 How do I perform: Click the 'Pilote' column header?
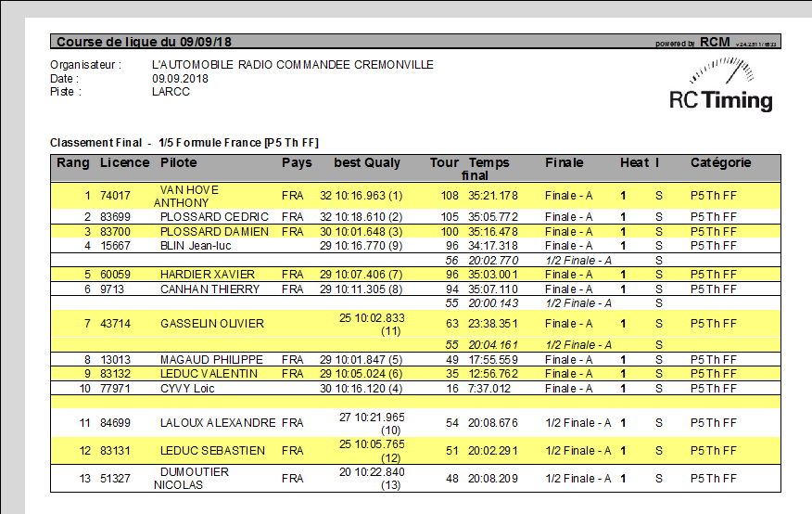[179, 162]
